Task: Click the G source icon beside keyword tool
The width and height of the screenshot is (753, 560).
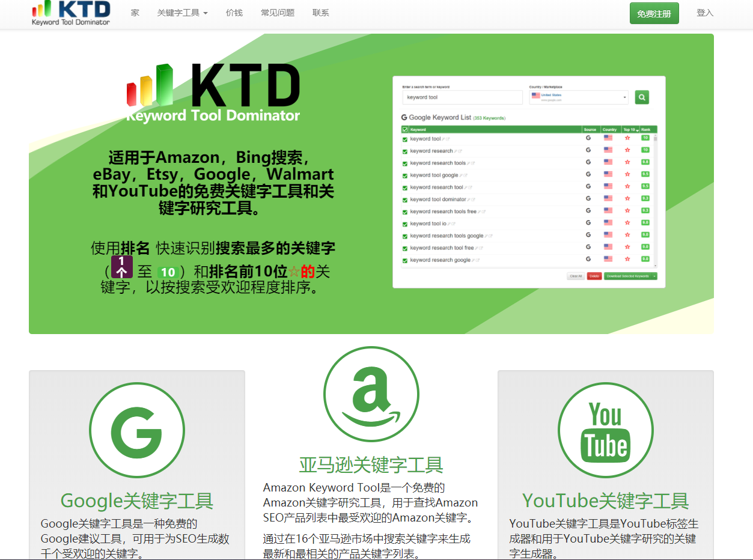Action: (588, 139)
